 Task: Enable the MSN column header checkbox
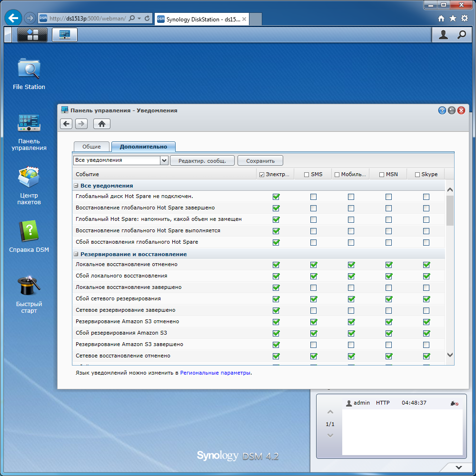[x=382, y=175]
